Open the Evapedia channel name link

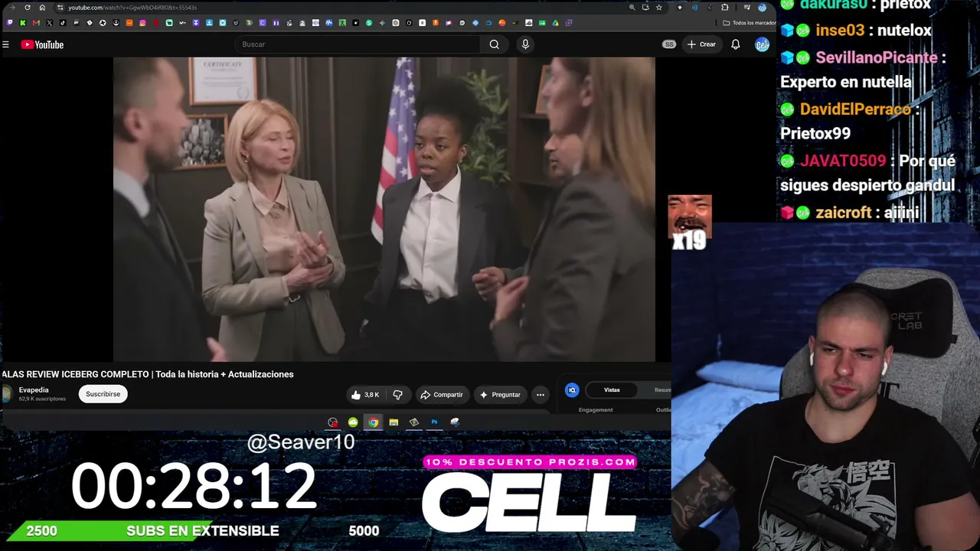click(x=34, y=390)
